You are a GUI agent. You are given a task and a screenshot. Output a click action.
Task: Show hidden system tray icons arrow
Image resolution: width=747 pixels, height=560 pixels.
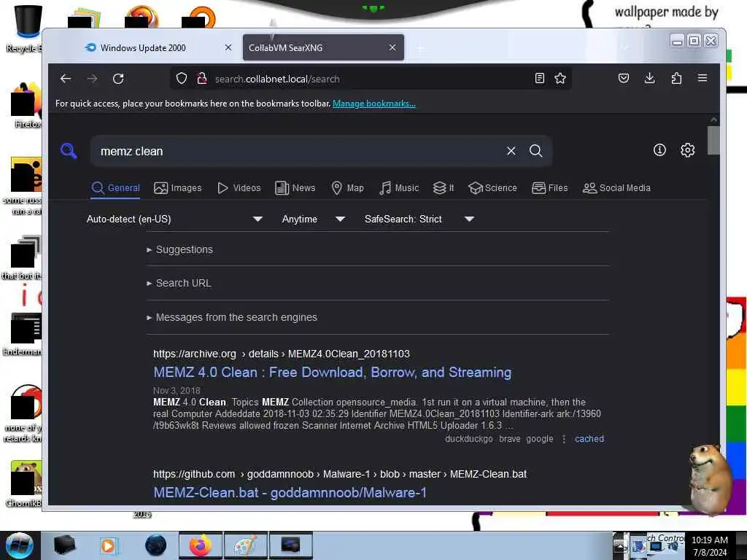[619, 545]
